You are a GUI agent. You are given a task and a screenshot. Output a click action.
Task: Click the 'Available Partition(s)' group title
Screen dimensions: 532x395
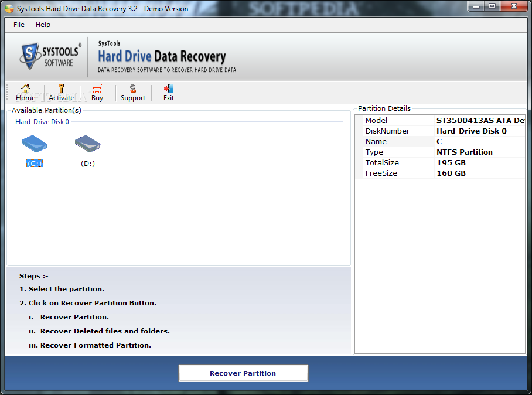[46, 110]
